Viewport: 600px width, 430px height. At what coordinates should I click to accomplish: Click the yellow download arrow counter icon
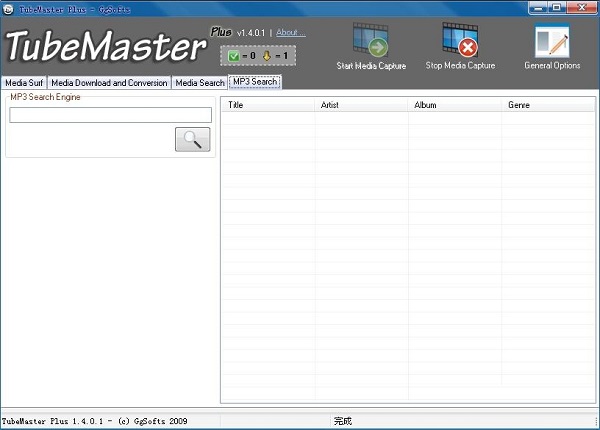[267, 56]
